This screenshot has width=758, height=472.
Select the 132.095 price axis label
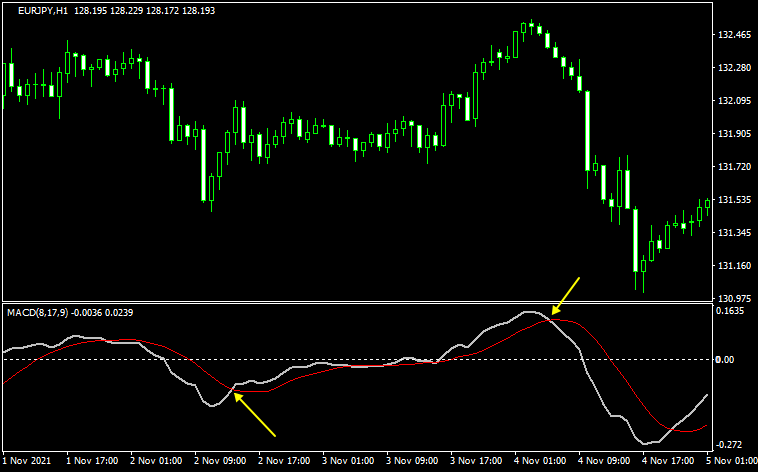click(x=734, y=101)
